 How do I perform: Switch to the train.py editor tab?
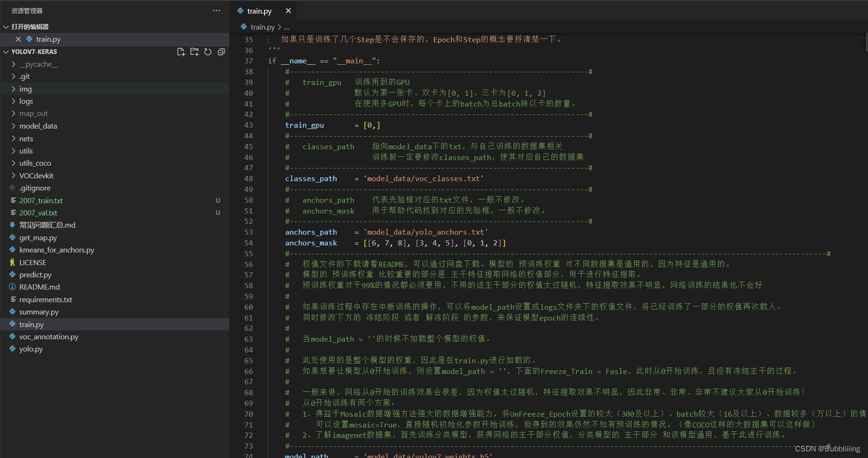(x=263, y=10)
